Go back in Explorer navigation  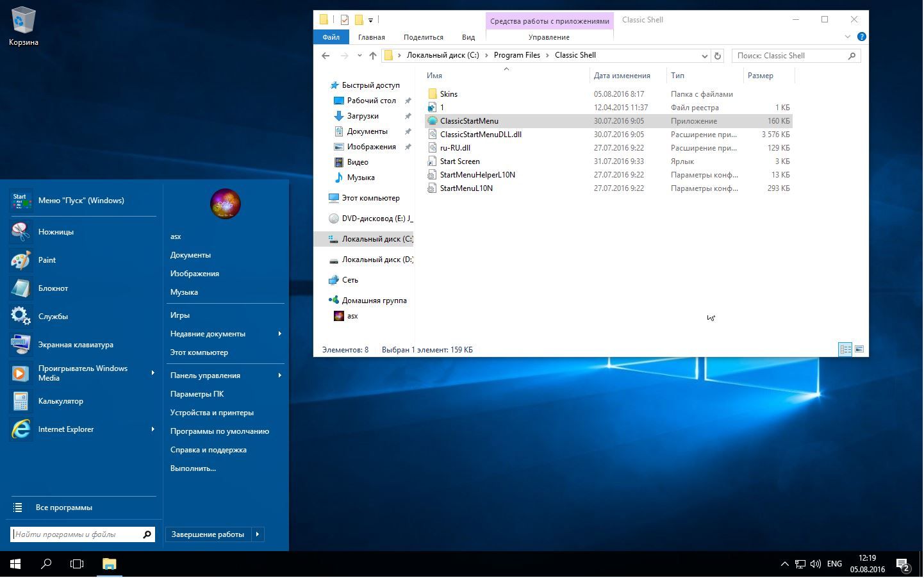pos(326,56)
